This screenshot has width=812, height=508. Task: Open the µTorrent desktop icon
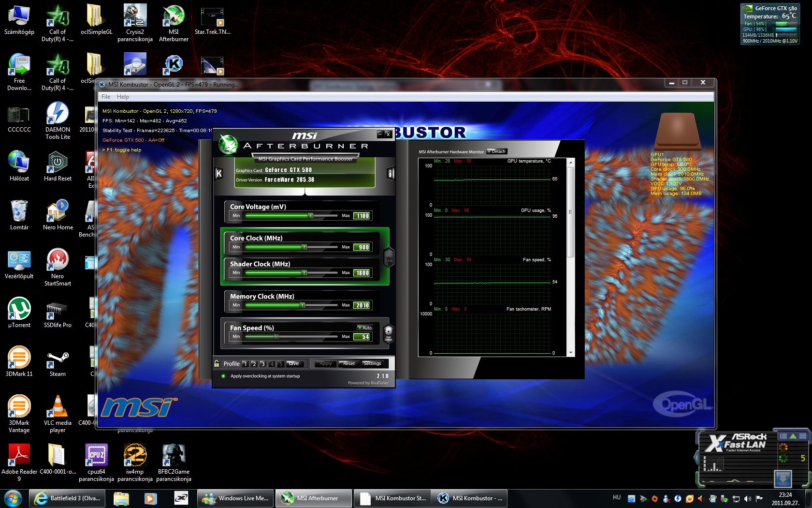point(19,313)
